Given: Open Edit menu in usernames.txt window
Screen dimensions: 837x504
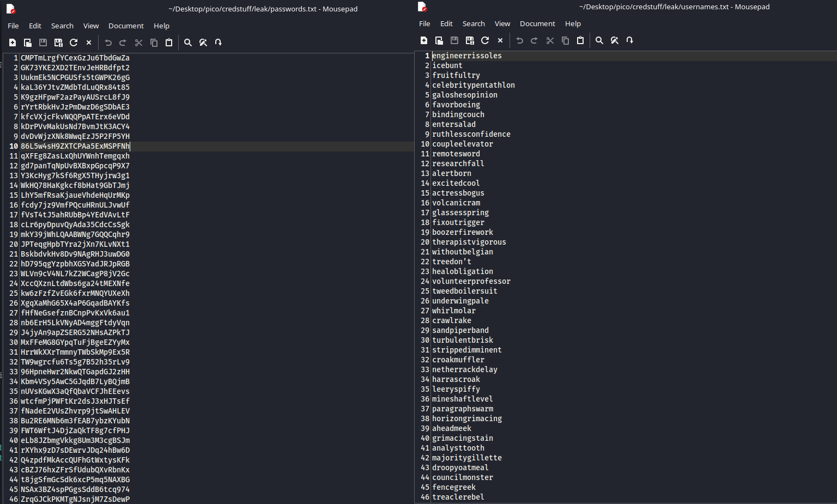Looking at the screenshot, I should pos(446,23).
